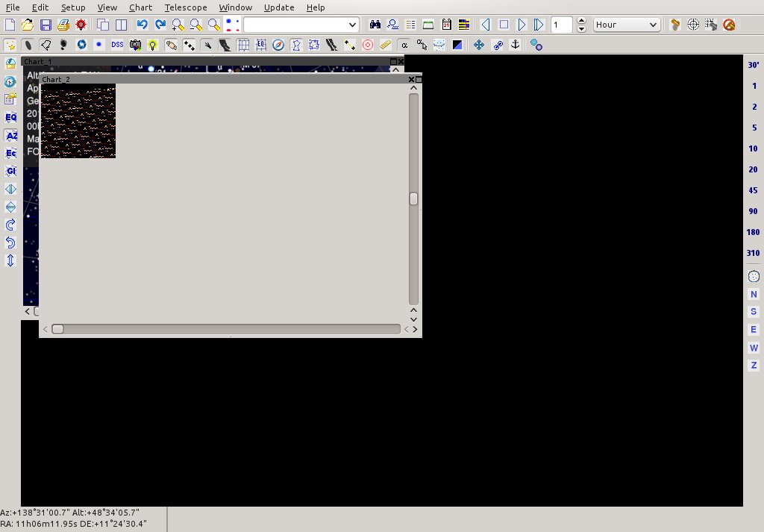Face the chart toward North
The height and width of the screenshot is (532, 764).
[x=754, y=294]
